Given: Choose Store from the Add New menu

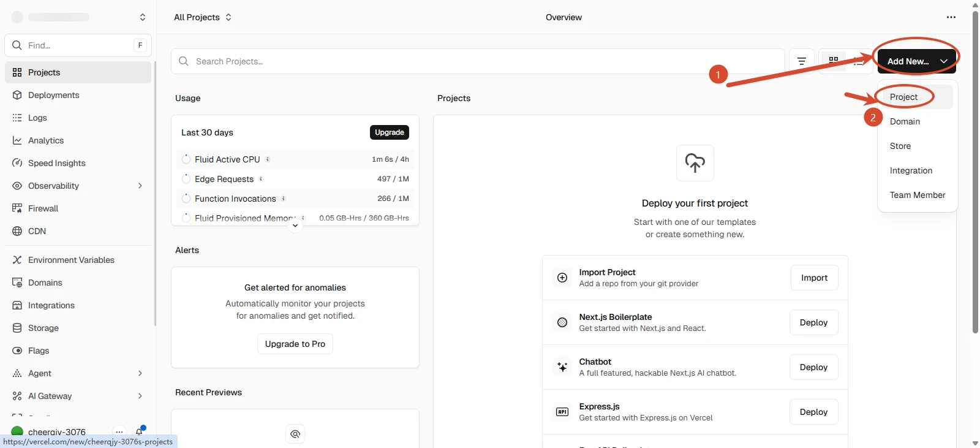Looking at the screenshot, I should click(917, 146).
